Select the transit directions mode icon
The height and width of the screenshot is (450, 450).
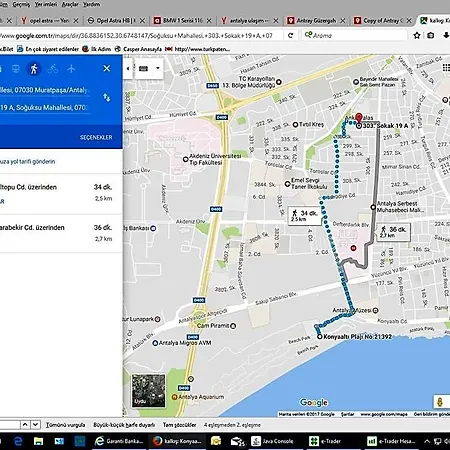tap(16, 69)
